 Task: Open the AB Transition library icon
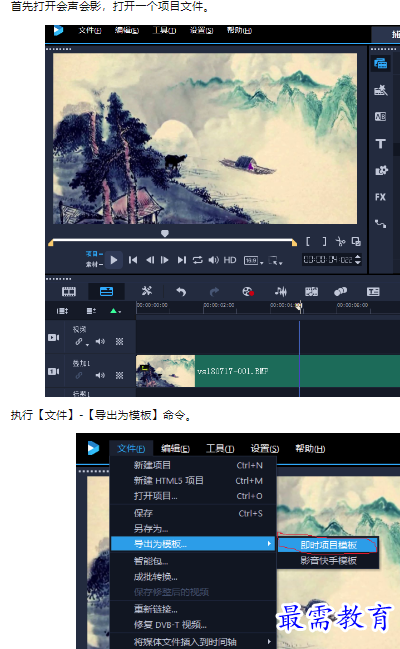pos(381,117)
